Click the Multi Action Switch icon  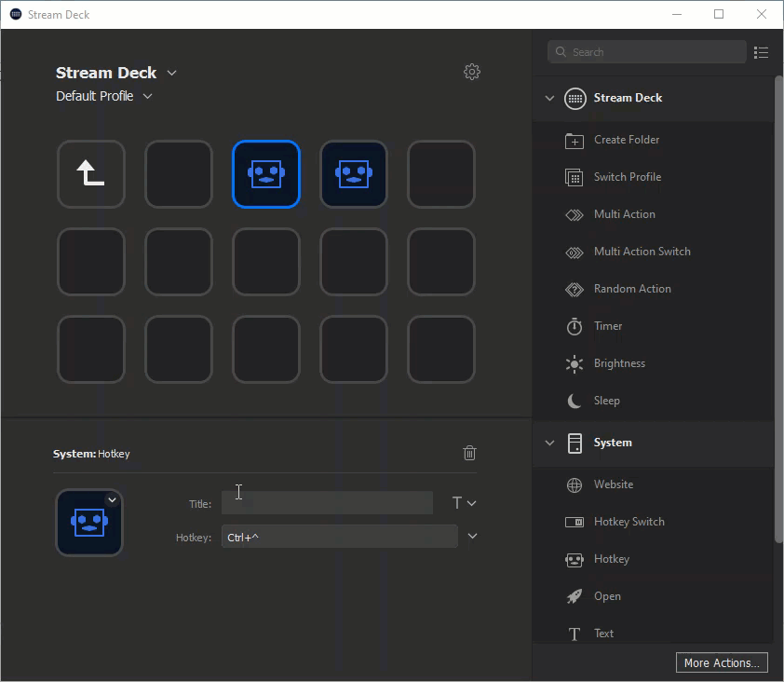point(574,252)
